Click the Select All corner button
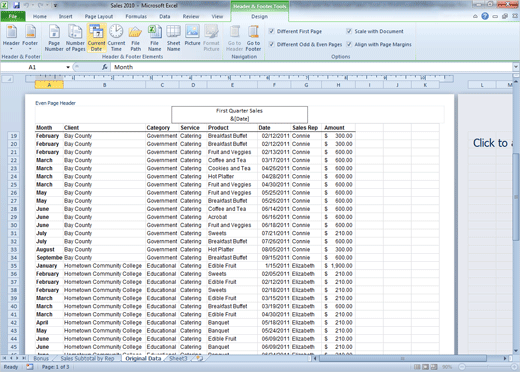The width and height of the screenshot is (520, 372). coord(8,79)
